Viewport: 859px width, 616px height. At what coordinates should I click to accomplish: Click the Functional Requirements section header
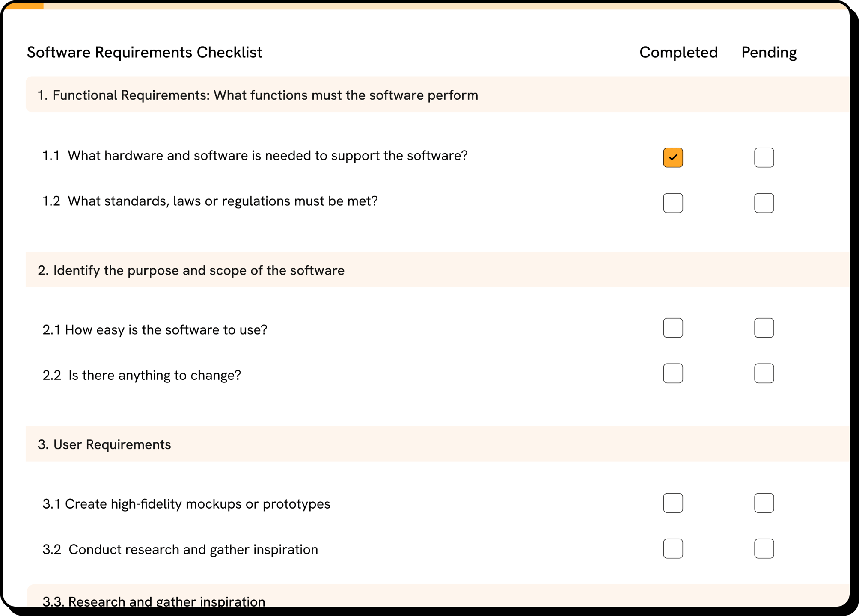click(x=258, y=95)
